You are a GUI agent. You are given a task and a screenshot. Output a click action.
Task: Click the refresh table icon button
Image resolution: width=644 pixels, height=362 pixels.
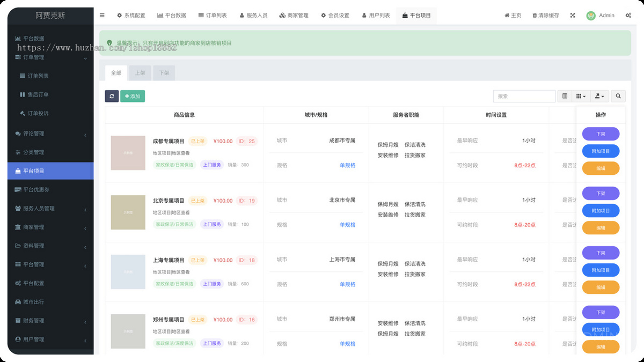coord(112,96)
